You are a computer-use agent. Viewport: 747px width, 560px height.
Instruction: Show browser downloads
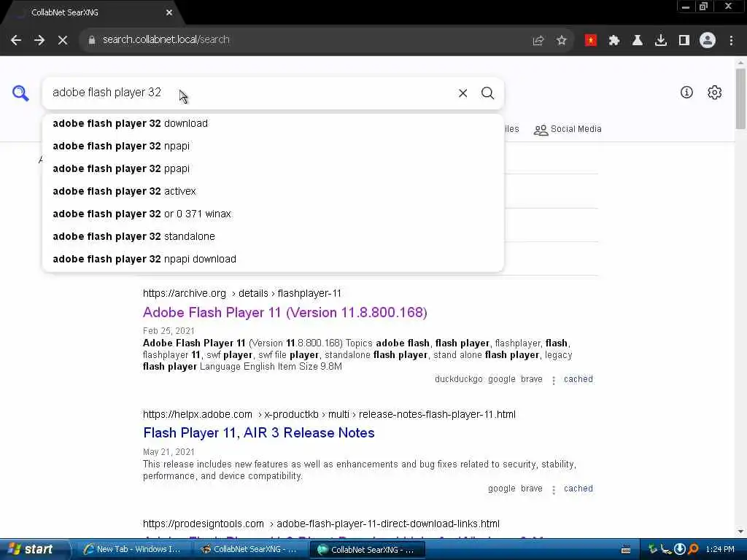point(661,41)
